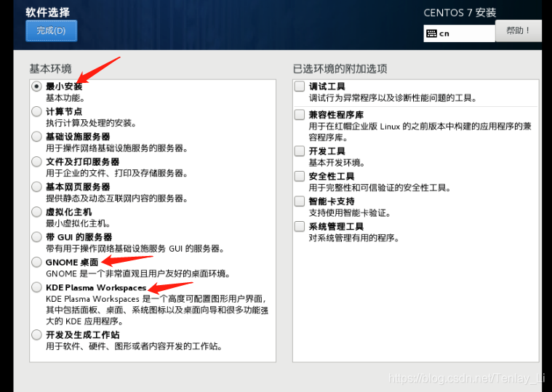The height and width of the screenshot is (392, 552).
Task: Select the 最小安装 radio button
Action: 36,87
